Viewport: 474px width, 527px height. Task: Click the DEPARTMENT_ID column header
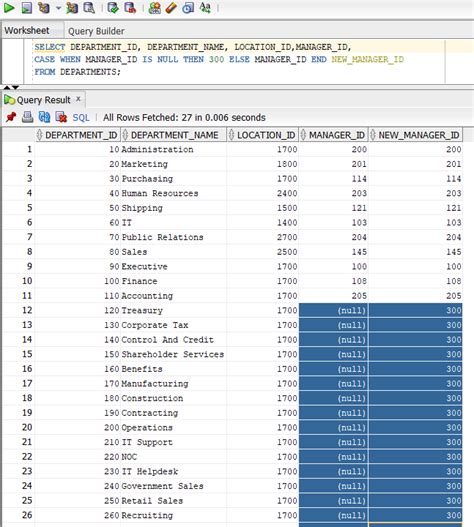pyautogui.click(x=78, y=135)
